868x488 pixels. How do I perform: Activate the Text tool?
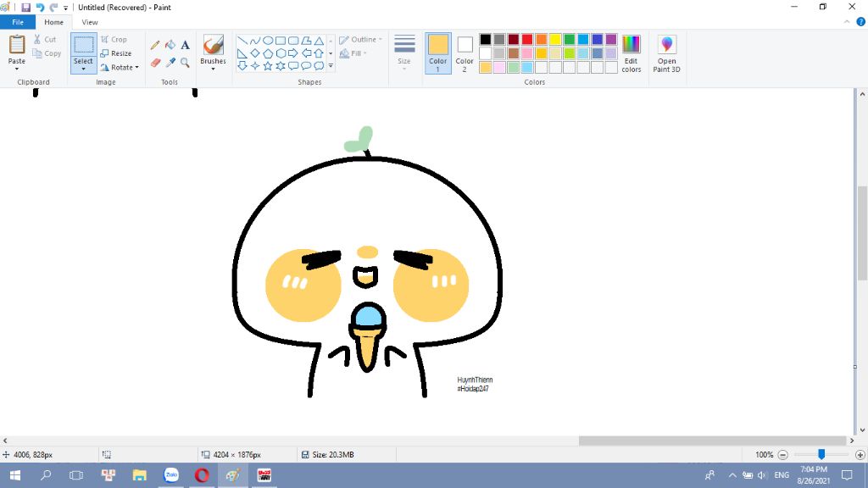[185, 45]
